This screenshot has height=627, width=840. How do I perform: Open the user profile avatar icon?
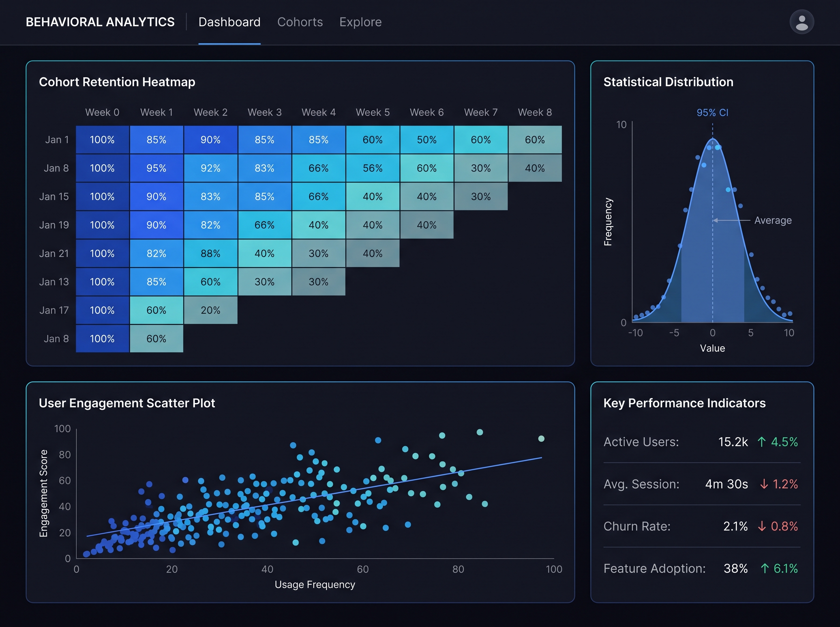pos(801,22)
